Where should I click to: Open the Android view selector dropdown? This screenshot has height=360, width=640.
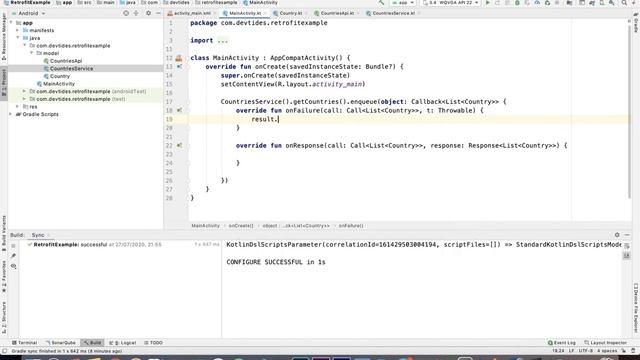[28, 13]
